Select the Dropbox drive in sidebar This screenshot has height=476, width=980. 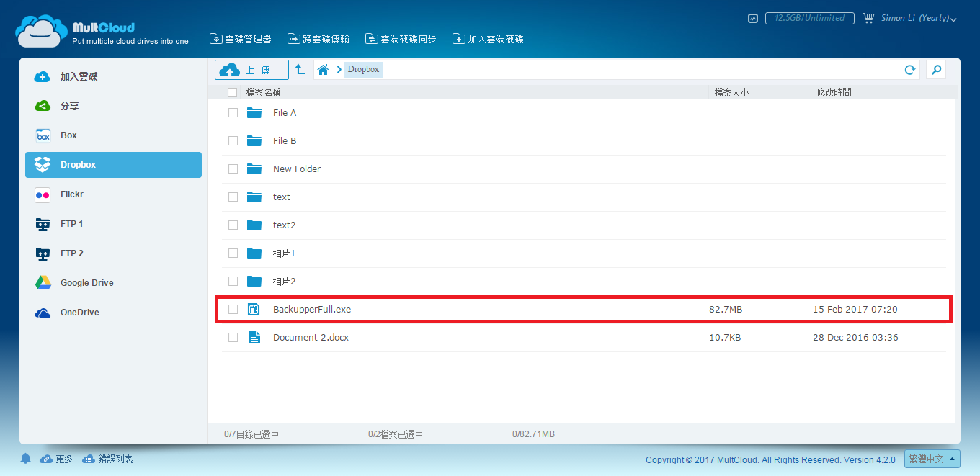(113, 165)
